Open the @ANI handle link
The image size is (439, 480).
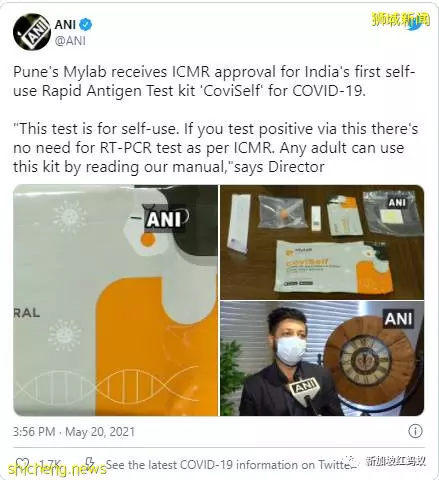(70, 41)
